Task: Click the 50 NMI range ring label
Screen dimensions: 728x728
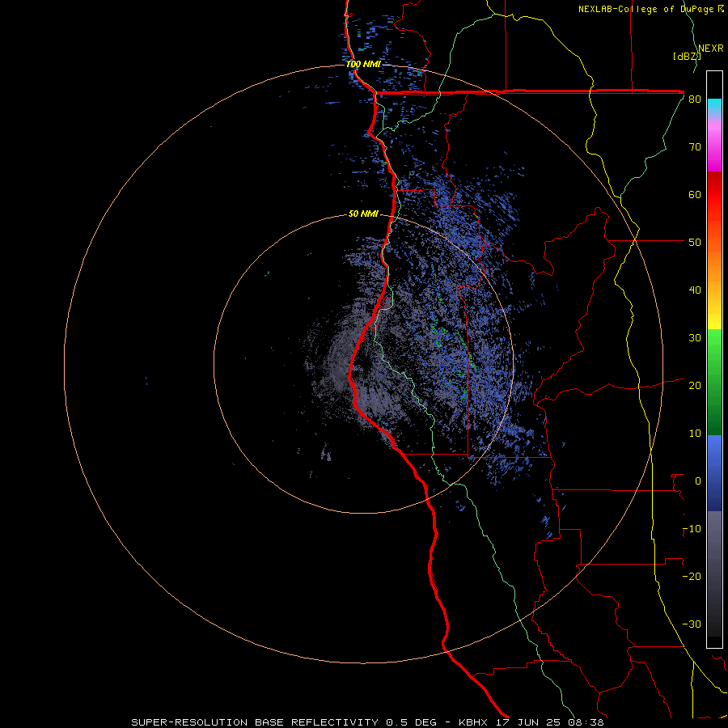Action: 363,214
